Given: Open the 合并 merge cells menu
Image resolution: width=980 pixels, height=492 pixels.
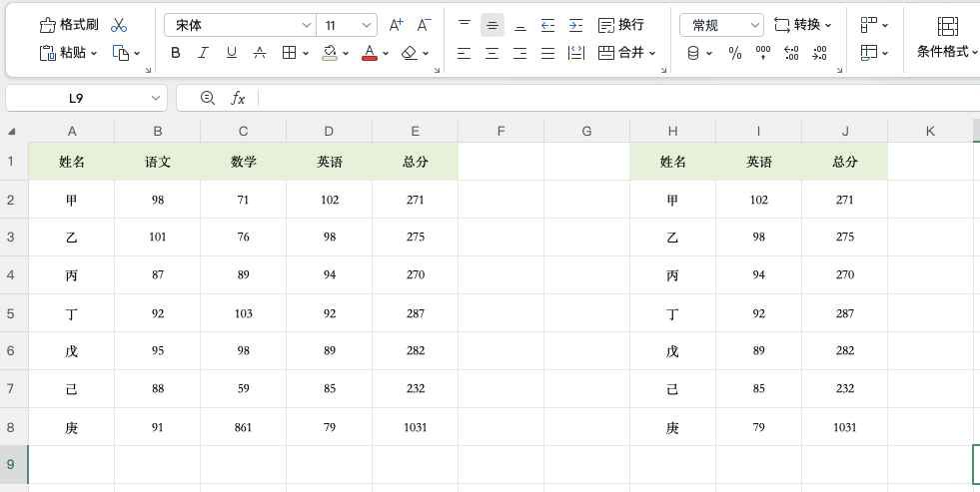Looking at the screenshot, I should (x=626, y=53).
